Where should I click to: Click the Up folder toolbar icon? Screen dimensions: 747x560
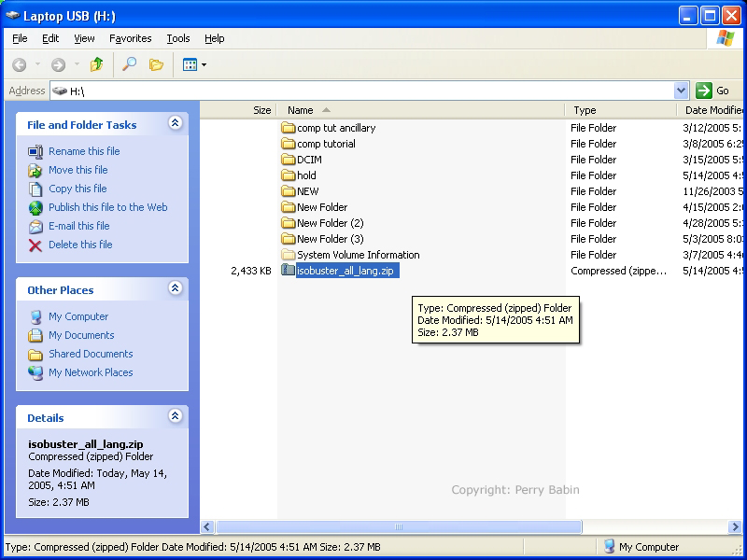click(96, 64)
